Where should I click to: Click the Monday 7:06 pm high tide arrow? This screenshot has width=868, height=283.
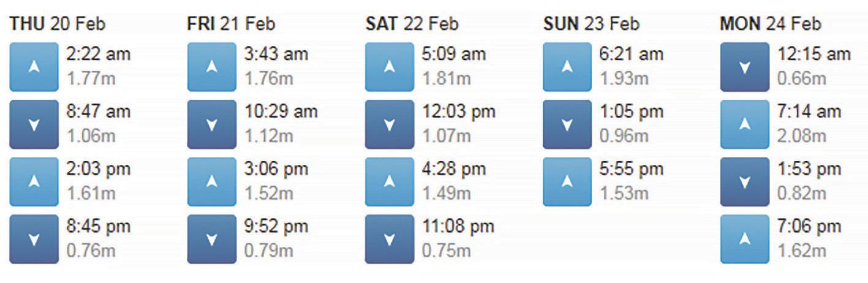745,240
